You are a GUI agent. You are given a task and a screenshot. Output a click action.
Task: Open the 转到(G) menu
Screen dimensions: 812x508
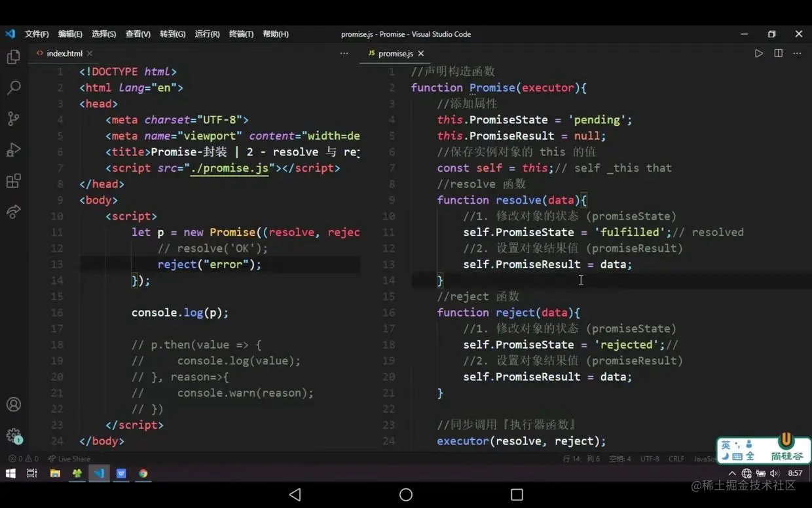[x=172, y=34]
